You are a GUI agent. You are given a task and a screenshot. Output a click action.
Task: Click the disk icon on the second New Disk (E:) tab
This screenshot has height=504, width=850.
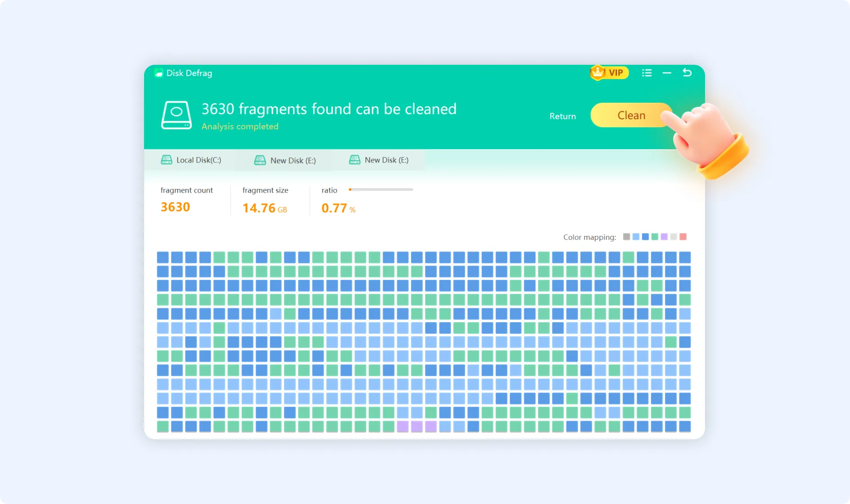click(354, 160)
